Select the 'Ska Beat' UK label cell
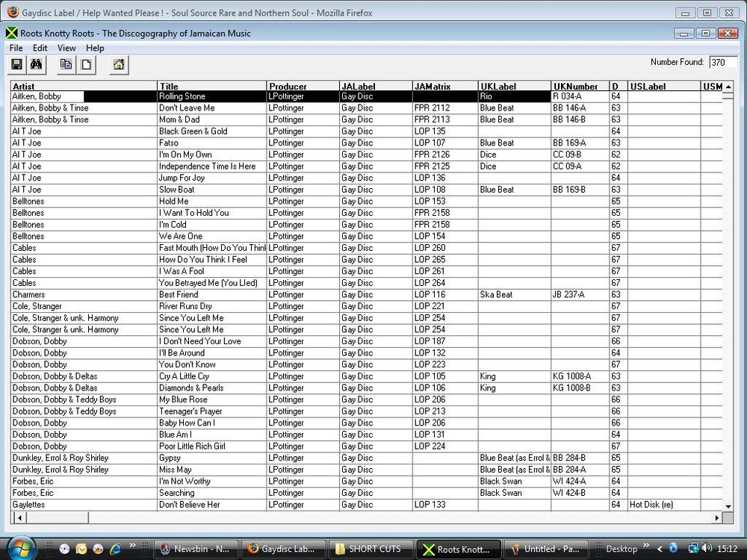Viewport: 747px width, 560px height. (515, 295)
